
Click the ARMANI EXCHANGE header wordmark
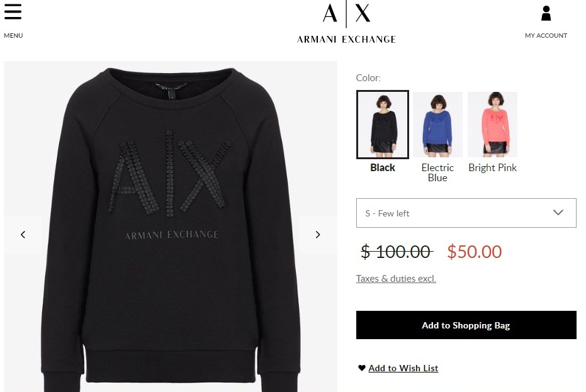click(x=346, y=39)
